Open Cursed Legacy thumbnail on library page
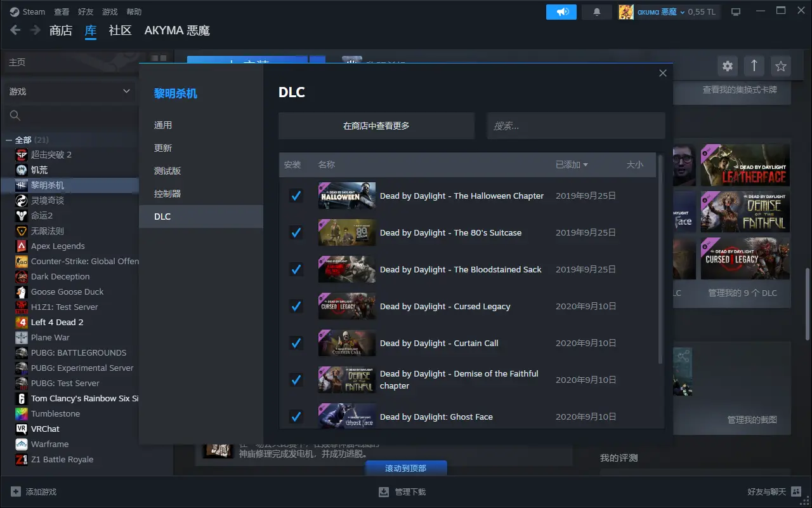The height and width of the screenshot is (508, 812). 745,258
